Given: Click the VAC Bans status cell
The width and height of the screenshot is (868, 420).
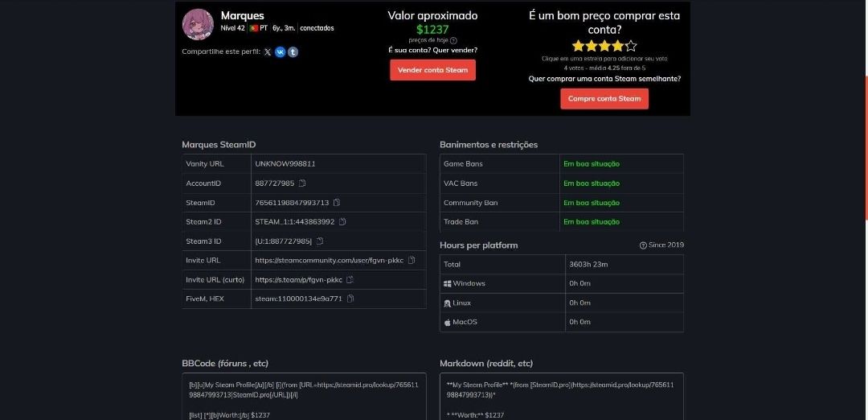Looking at the screenshot, I should tap(621, 183).
